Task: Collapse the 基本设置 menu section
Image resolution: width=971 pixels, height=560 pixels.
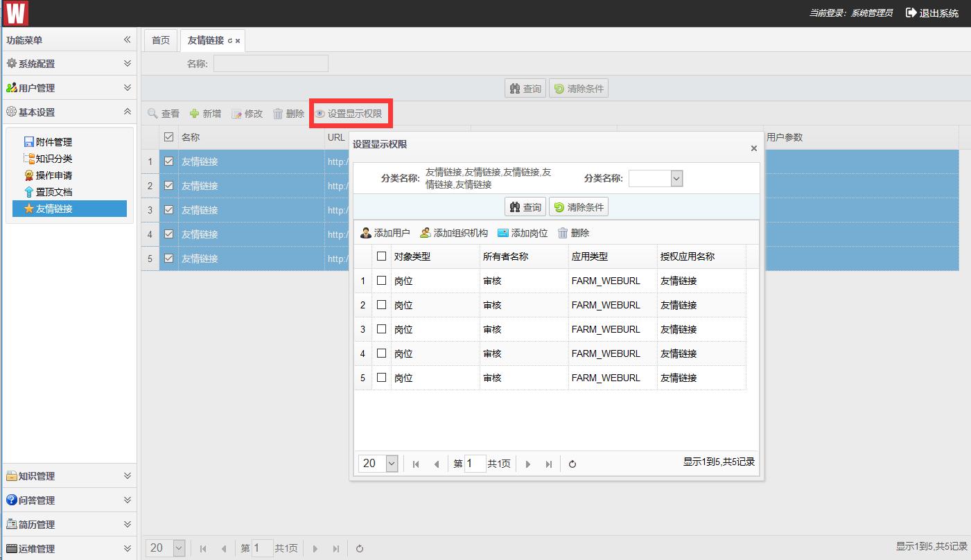Action: click(x=127, y=112)
